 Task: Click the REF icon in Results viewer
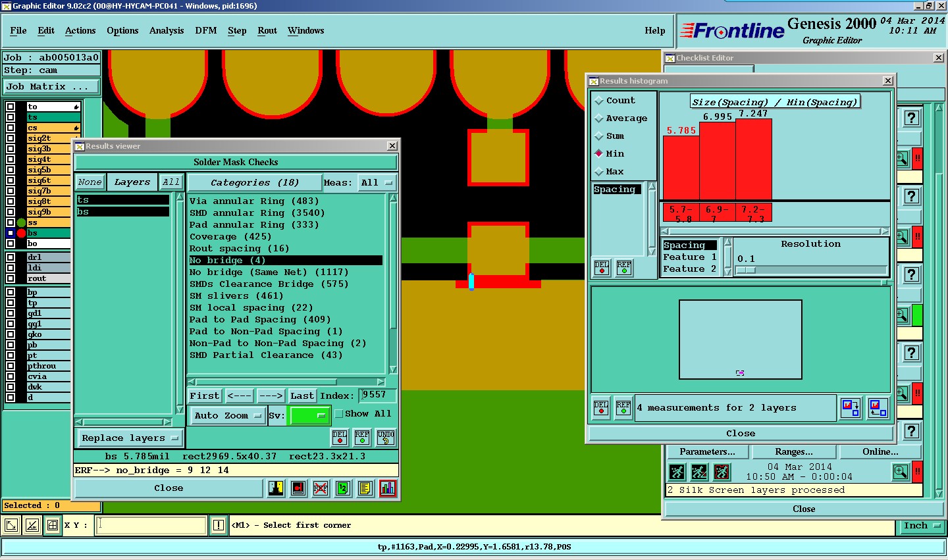(x=362, y=438)
